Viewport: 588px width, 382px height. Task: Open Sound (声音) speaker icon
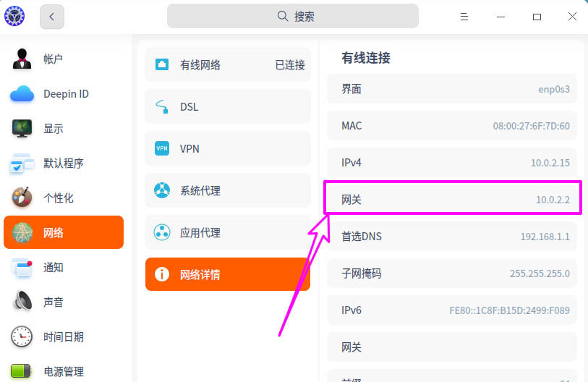click(22, 302)
